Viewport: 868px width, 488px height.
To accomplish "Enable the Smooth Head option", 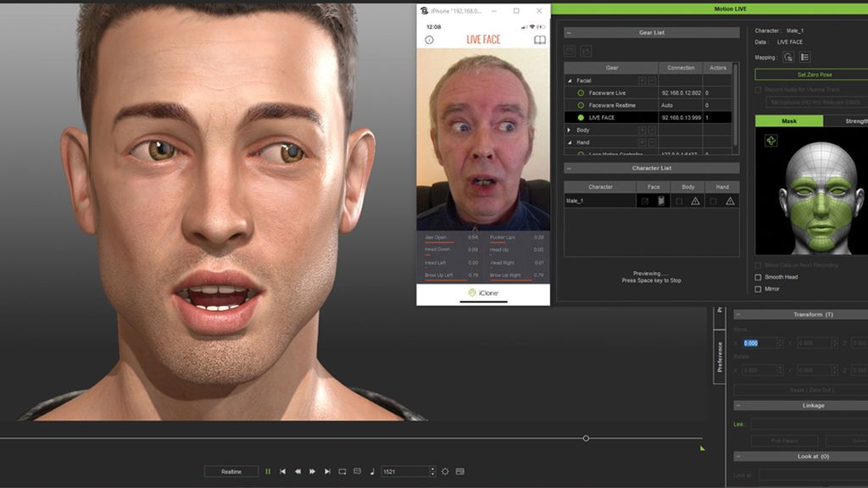I will (757, 277).
